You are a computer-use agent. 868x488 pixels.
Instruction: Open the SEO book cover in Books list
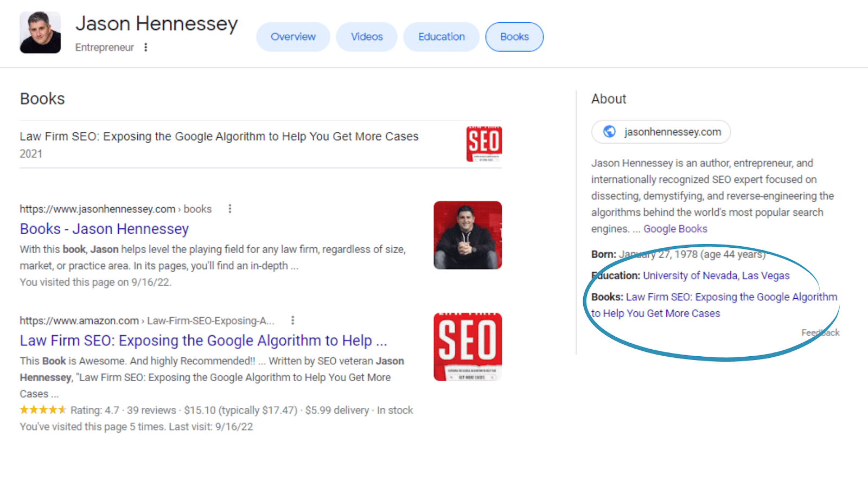(484, 144)
